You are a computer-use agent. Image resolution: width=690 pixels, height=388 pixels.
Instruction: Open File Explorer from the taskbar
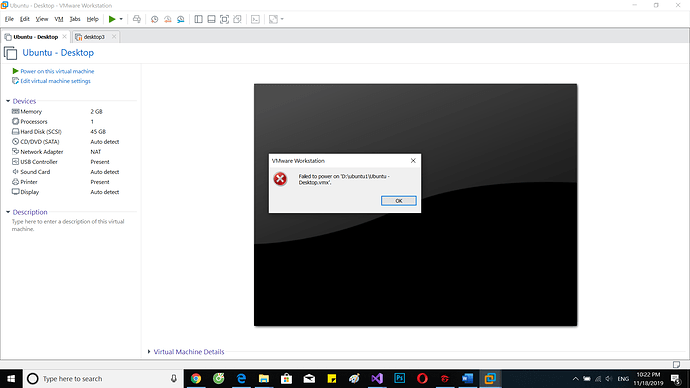(x=264, y=378)
